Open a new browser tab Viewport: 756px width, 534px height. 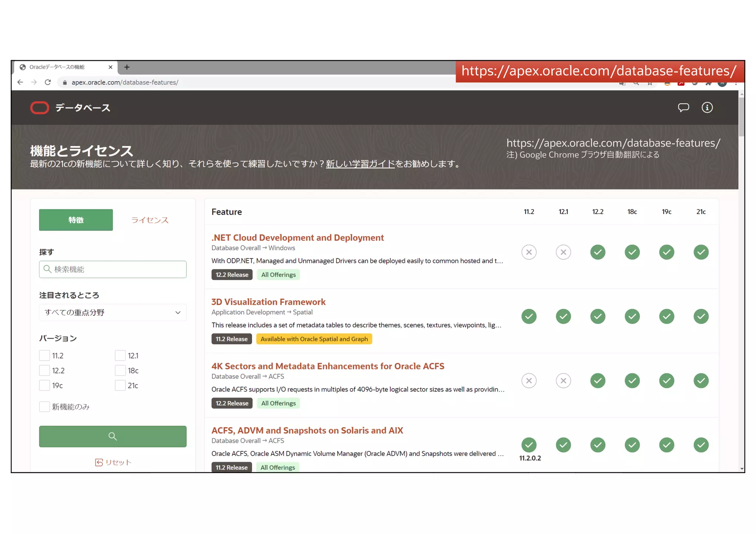(127, 67)
